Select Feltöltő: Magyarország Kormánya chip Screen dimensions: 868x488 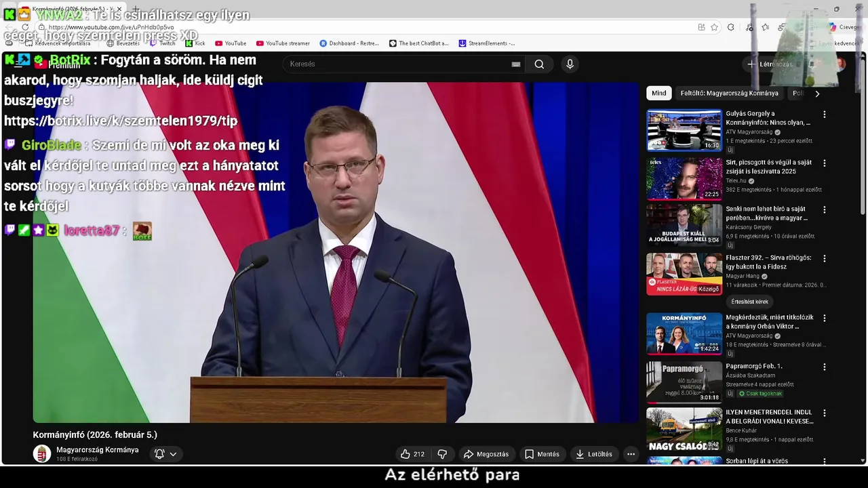730,94
